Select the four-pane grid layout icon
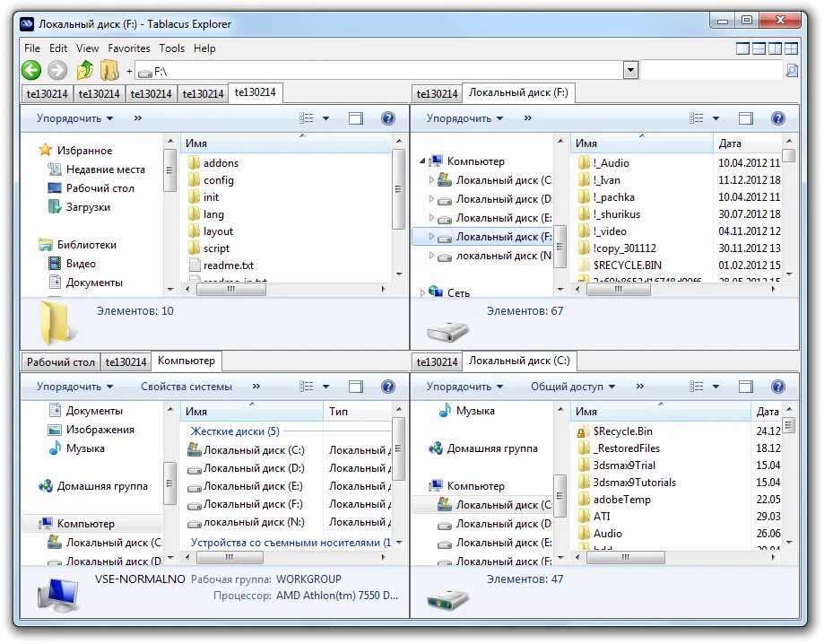The image size is (824, 644). (x=791, y=48)
